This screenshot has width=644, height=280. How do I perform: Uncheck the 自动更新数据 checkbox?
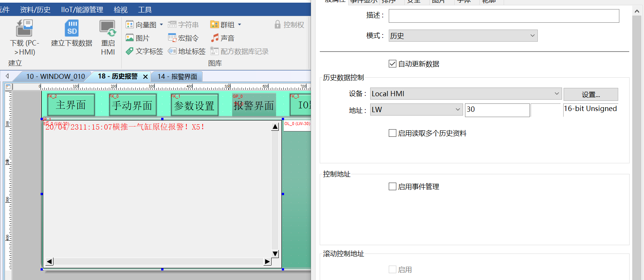(393, 64)
